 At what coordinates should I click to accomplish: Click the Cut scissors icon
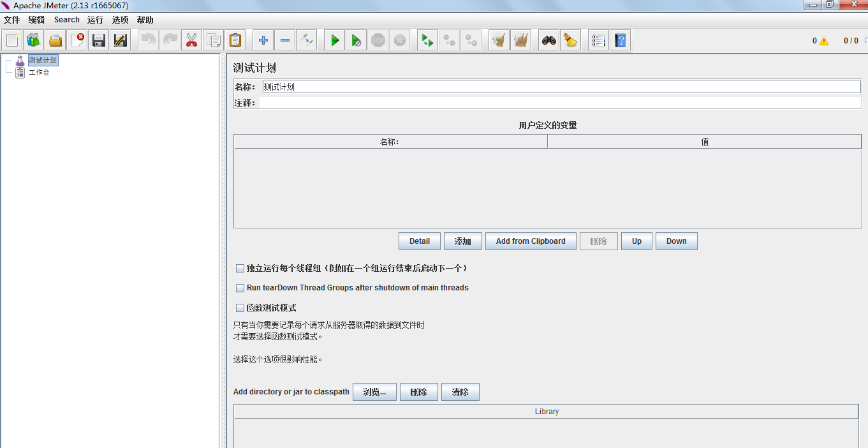click(191, 41)
